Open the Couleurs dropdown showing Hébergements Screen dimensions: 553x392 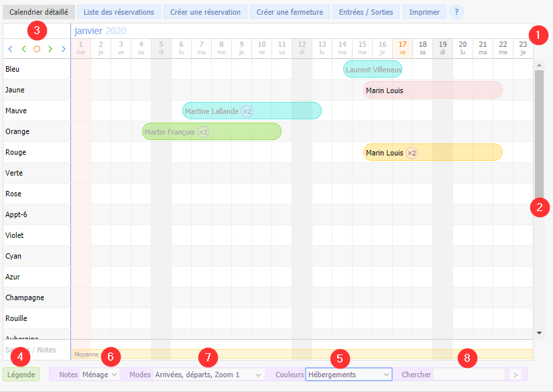tap(349, 375)
